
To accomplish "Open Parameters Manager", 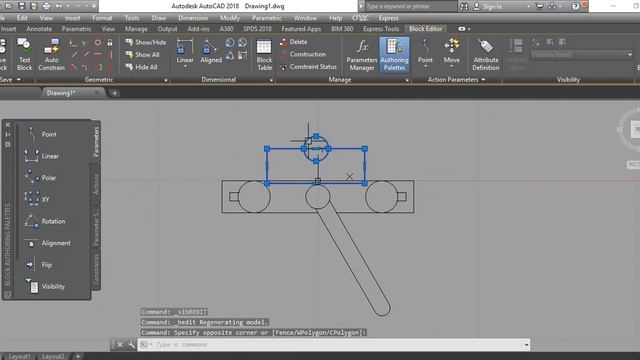I will click(x=362, y=55).
